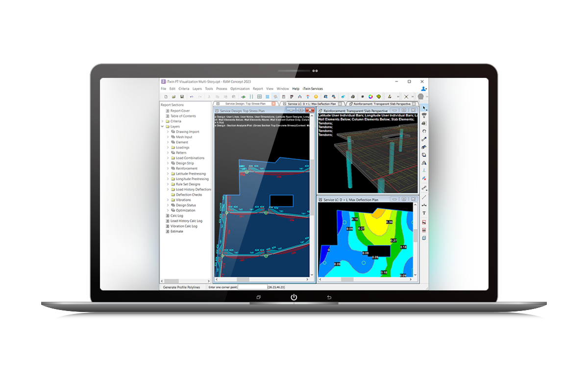Click the mesh grid icon on the toolbar
This screenshot has width=588, height=382.
(x=259, y=97)
